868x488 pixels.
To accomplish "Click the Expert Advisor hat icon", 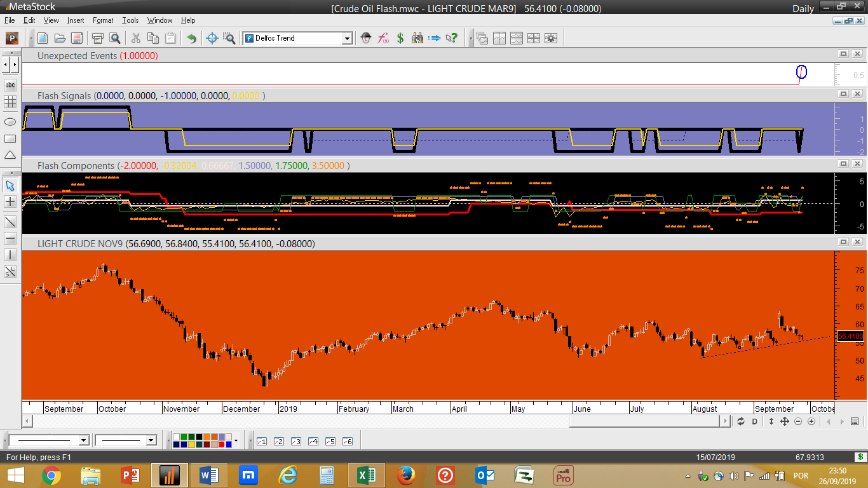I will click(365, 38).
